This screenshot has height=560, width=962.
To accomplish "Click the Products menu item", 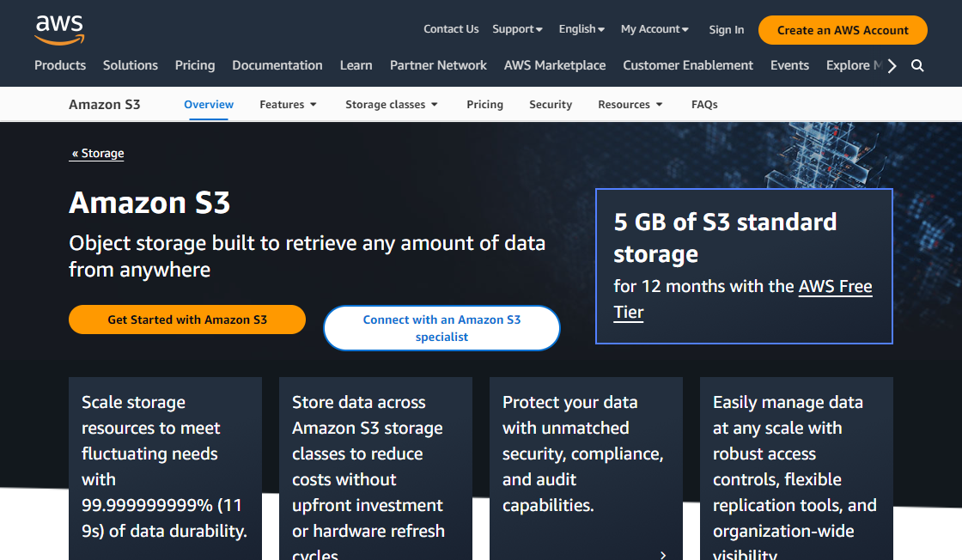I will point(60,64).
